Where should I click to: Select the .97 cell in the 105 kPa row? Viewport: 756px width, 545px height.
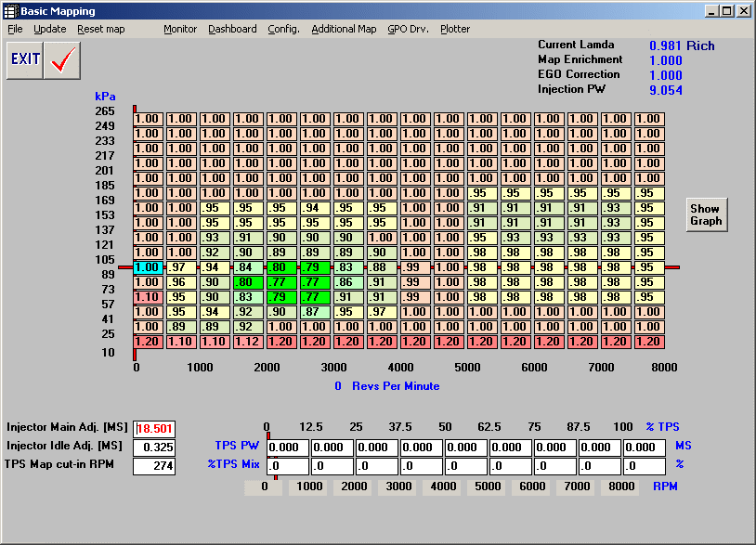181,267
